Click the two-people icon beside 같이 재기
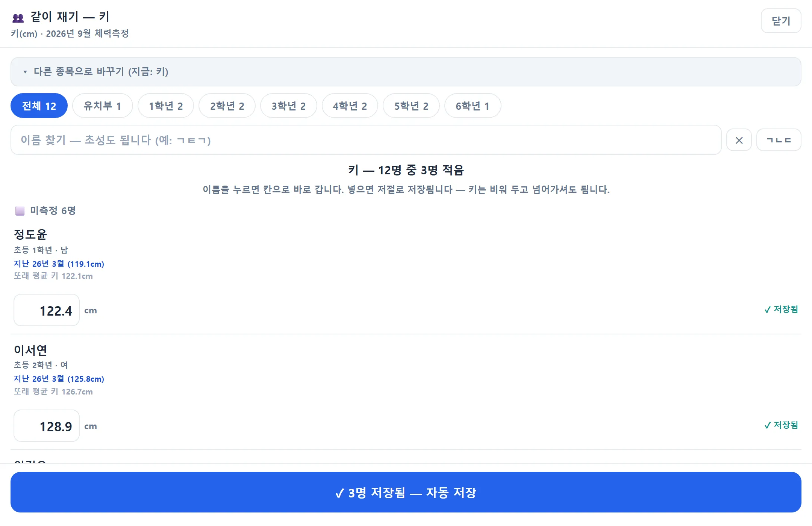812x526 pixels. click(18, 18)
